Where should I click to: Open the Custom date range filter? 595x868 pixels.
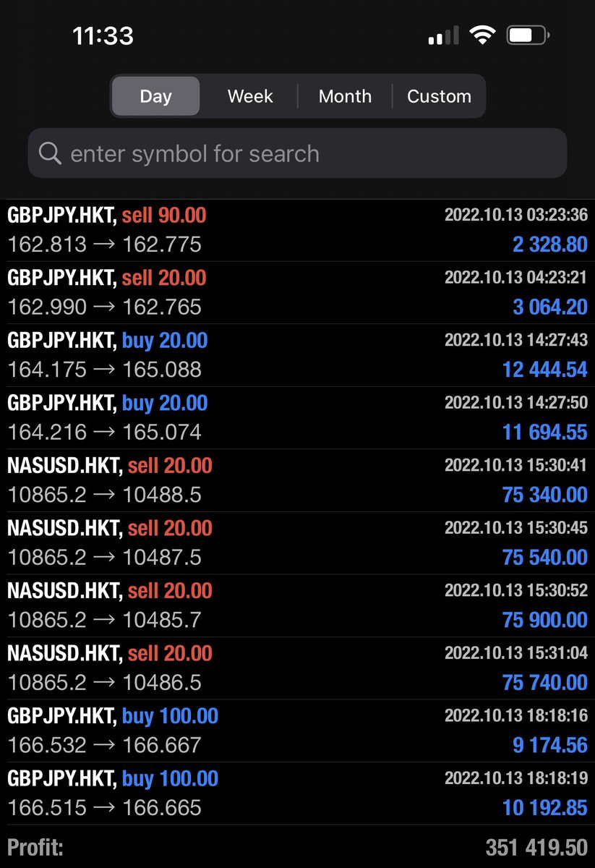[439, 95]
